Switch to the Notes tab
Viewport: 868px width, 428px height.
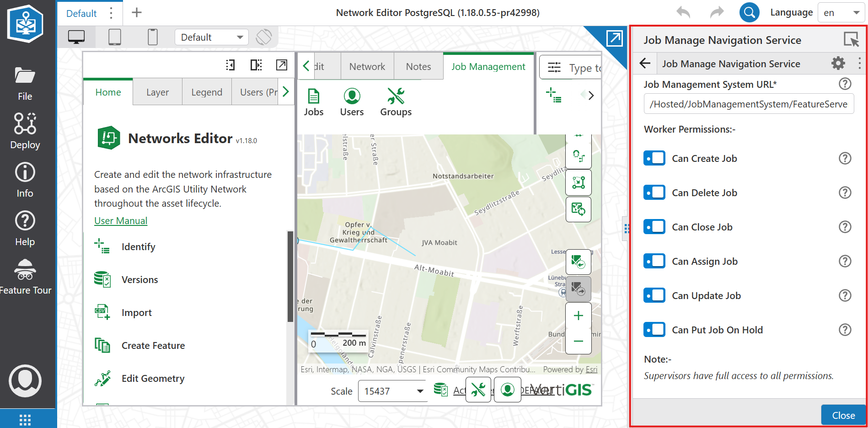pyautogui.click(x=418, y=67)
